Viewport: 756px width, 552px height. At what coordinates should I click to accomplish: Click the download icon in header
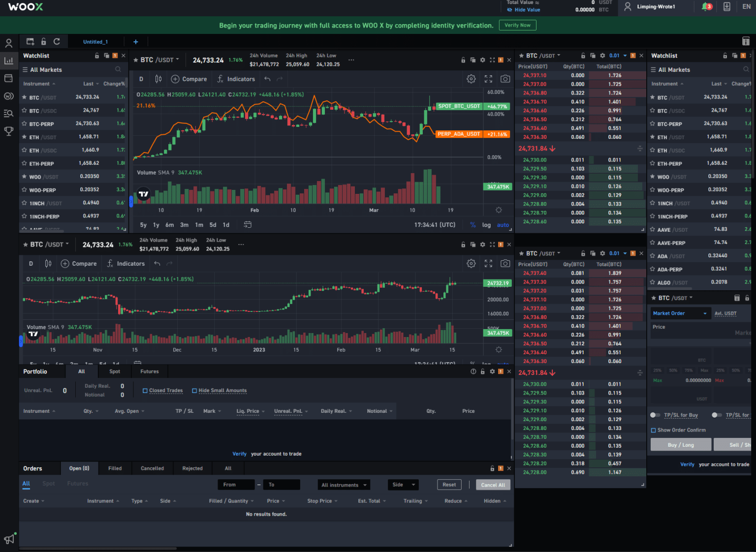tap(727, 7)
